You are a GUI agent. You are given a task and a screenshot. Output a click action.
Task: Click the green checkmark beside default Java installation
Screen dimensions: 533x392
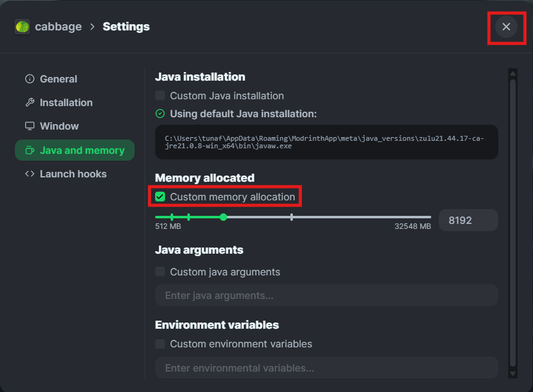tap(159, 114)
